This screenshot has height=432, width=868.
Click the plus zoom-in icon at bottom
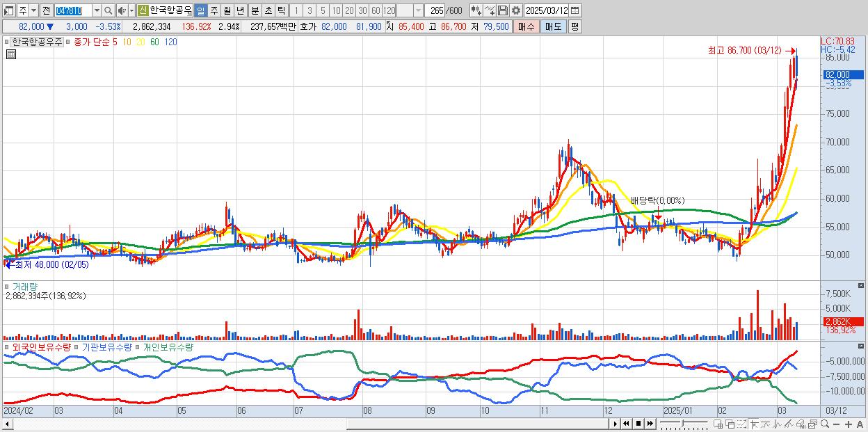(849, 424)
